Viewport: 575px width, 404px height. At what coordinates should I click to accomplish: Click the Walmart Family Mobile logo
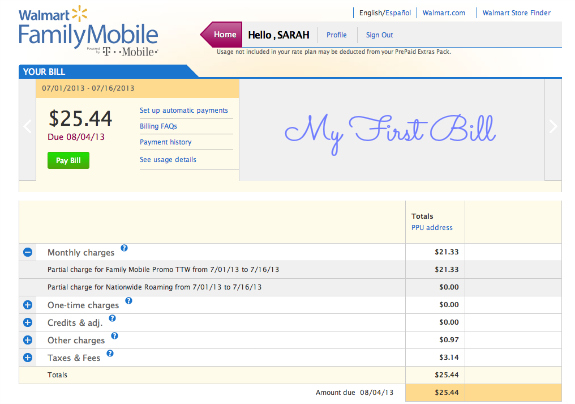(x=88, y=31)
